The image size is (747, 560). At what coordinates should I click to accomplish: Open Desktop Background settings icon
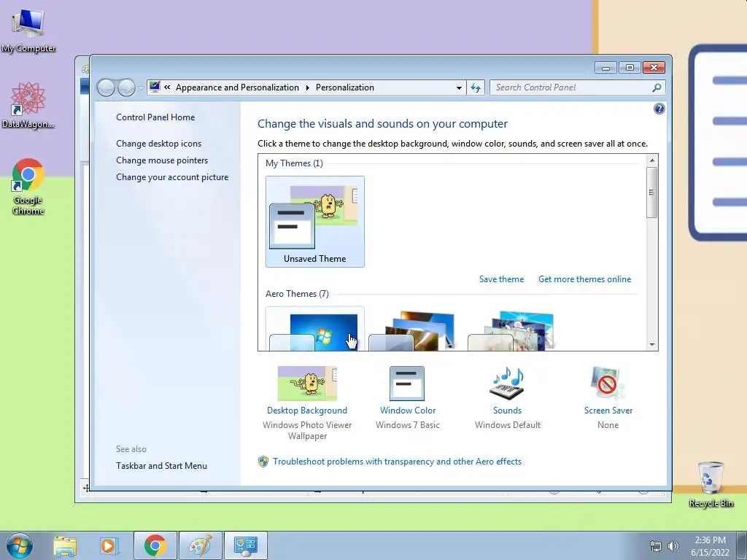(307, 384)
